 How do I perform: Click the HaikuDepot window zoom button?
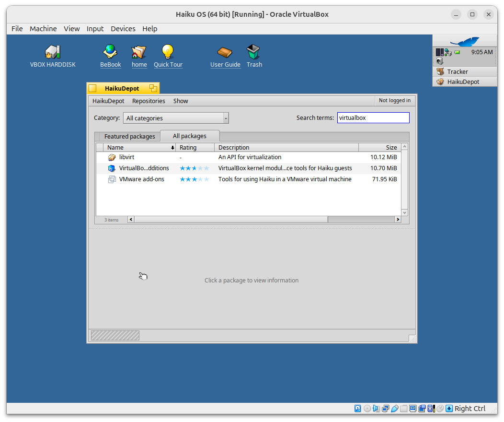point(153,88)
